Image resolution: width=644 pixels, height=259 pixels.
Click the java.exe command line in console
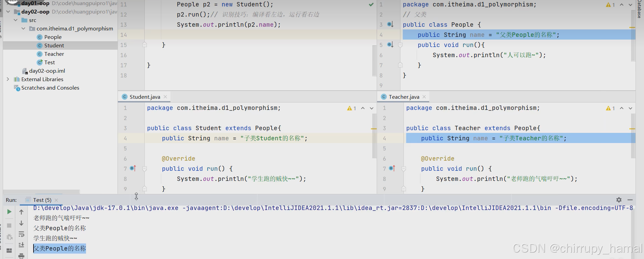click(x=333, y=208)
